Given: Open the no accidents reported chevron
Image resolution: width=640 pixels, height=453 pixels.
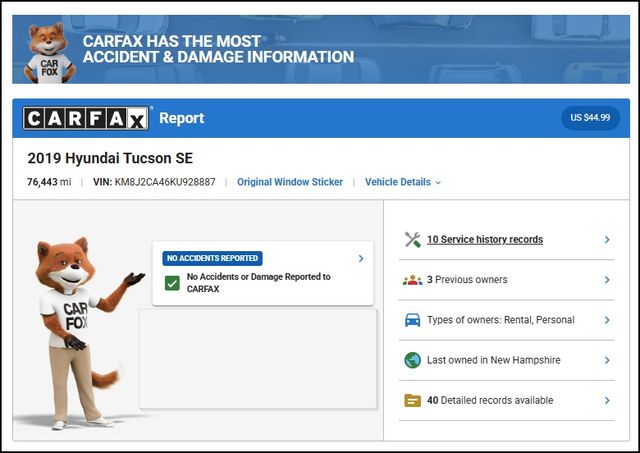Looking at the screenshot, I should coord(361,258).
